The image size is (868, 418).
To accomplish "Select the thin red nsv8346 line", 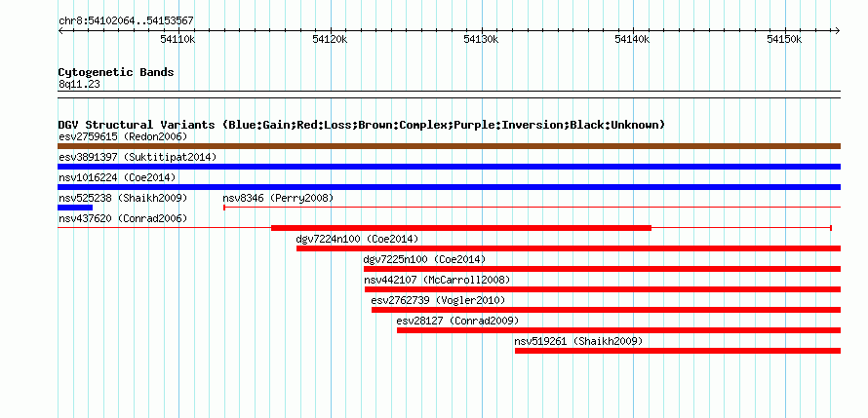I will [x=532, y=208].
